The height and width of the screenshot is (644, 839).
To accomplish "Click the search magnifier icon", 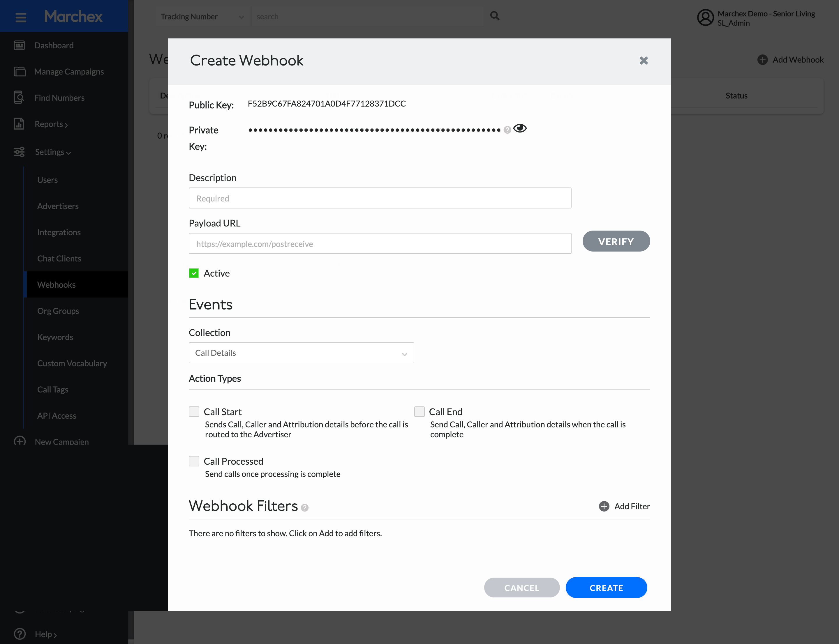I will click(494, 16).
